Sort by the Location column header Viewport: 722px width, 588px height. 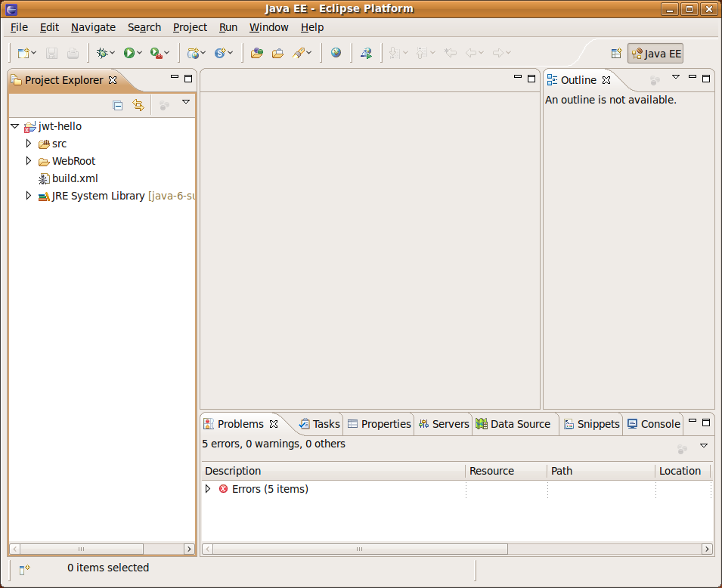pos(683,471)
